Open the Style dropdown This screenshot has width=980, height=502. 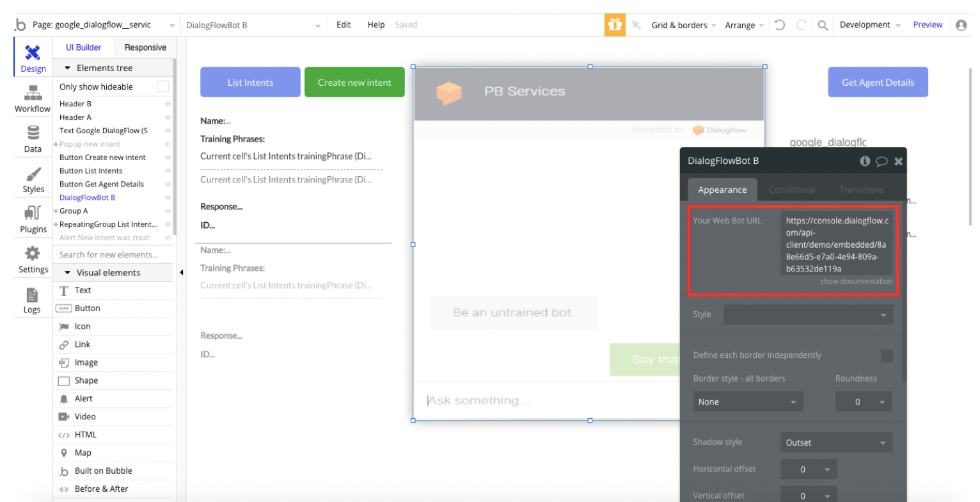[x=809, y=314]
